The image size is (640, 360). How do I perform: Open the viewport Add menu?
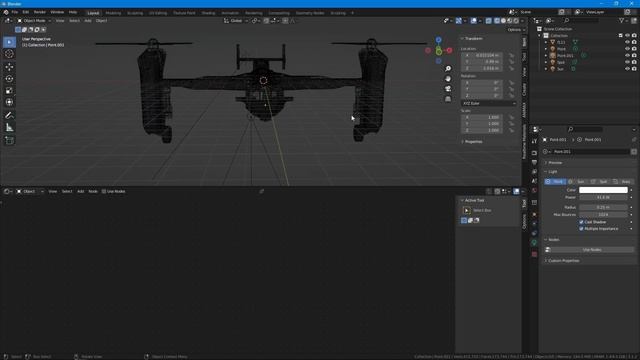(x=88, y=20)
